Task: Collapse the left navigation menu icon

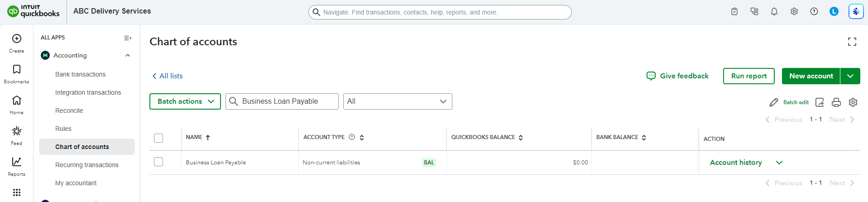Action: (128, 38)
